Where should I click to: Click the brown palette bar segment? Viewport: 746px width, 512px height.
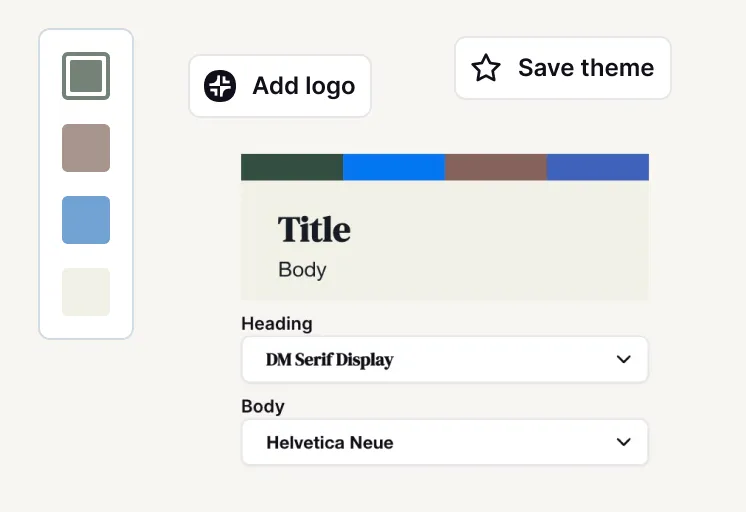click(x=496, y=167)
